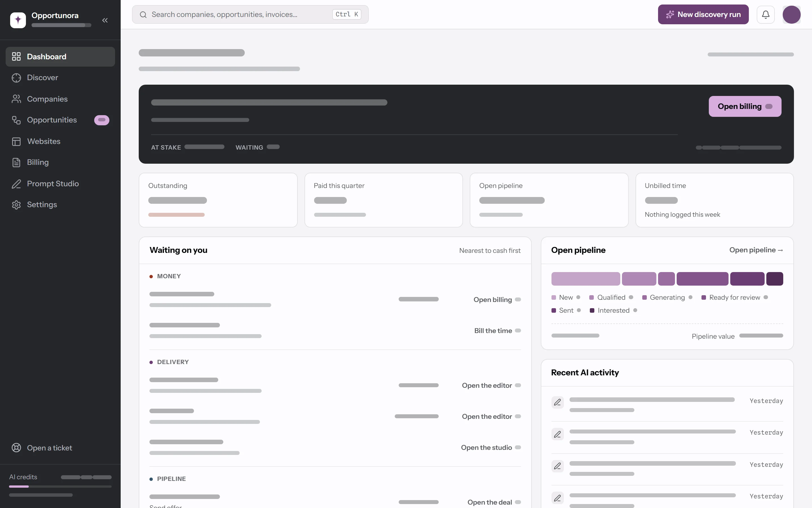Click the Opportunora star logo icon
Screen dimensions: 812x508
click(18, 20)
